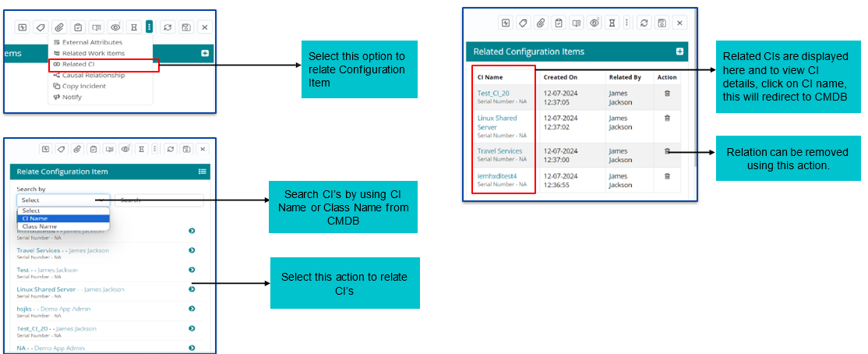The height and width of the screenshot is (354, 868).
Task: Click the refresh icon in Relate Configuration Item panel toolbar
Action: tap(171, 149)
